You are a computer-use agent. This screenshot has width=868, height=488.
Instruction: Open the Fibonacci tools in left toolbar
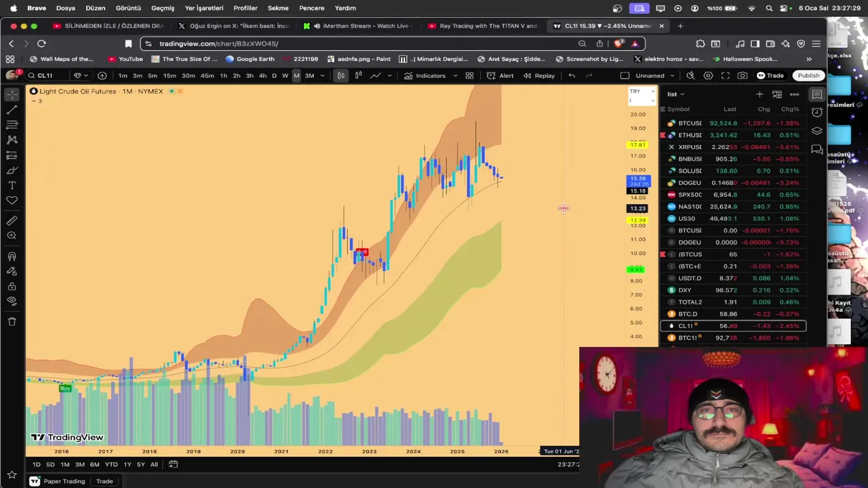point(12,125)
